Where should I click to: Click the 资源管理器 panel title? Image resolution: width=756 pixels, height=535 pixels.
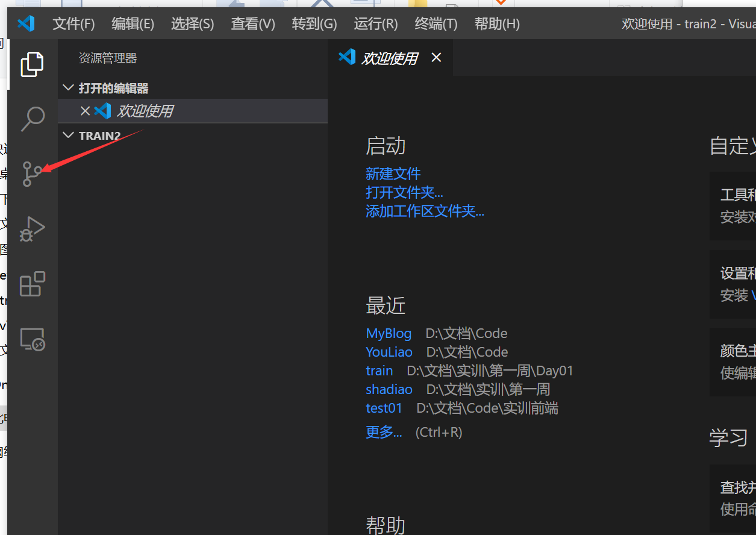point(108,58)
